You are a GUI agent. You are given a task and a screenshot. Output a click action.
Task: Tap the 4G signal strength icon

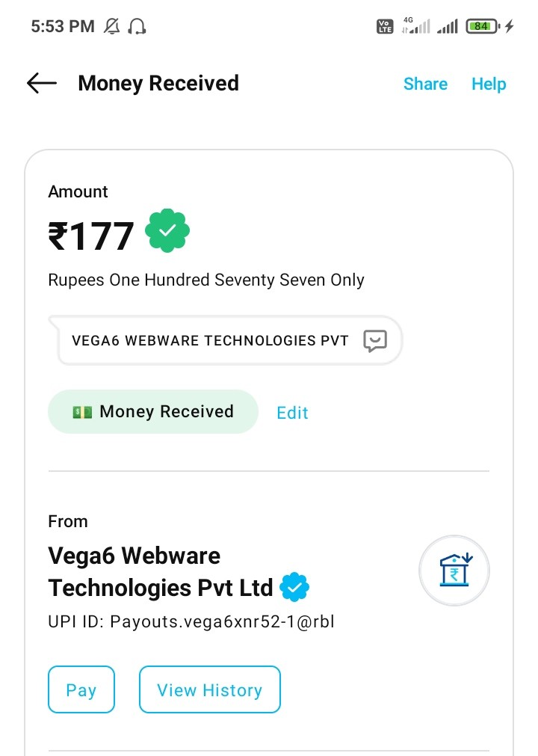[x=416, y=27]
